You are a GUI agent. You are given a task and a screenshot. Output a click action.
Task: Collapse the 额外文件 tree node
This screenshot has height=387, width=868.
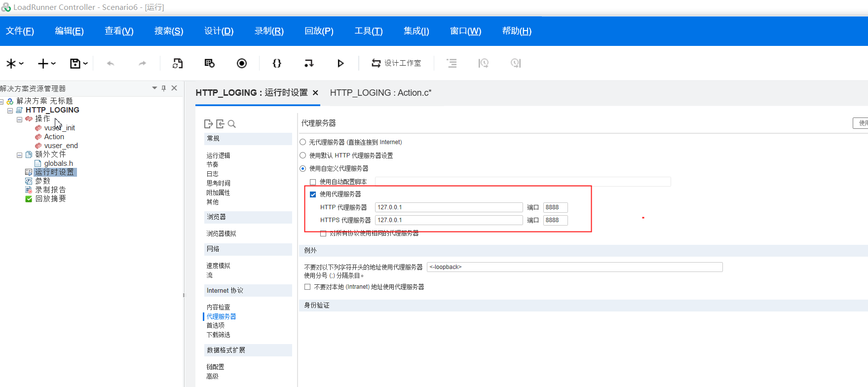(19, 155)
